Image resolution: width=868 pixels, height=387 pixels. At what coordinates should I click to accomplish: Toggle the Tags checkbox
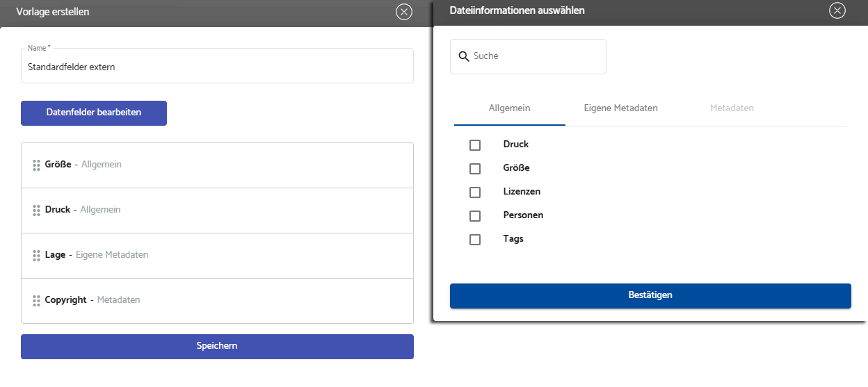[475, 240]
